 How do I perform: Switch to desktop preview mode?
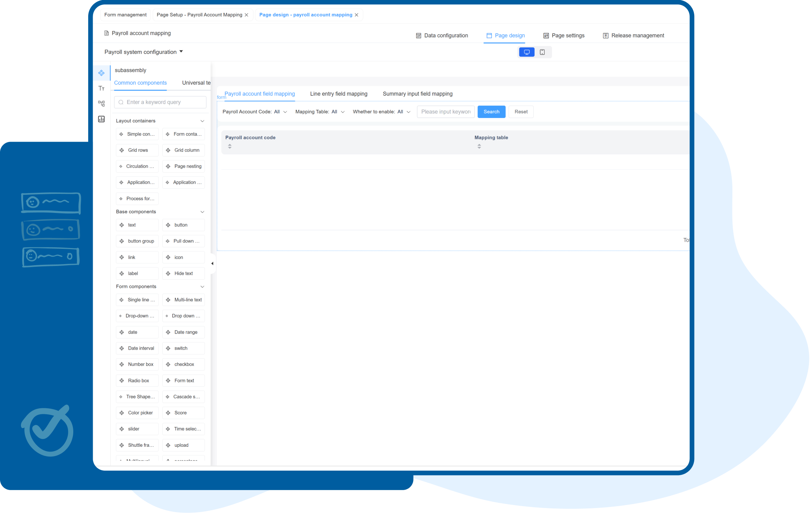coord(526,52)
